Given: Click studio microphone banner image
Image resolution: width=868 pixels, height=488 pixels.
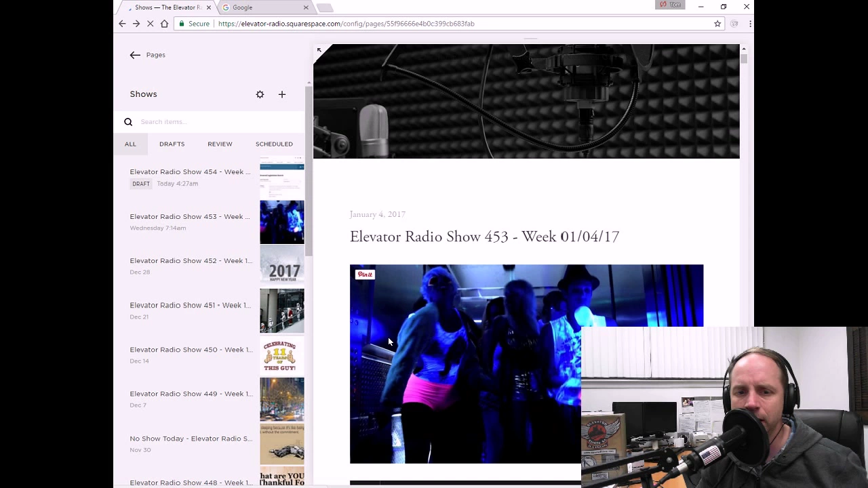Looking at the screenshot, I should tap(526, 102).
